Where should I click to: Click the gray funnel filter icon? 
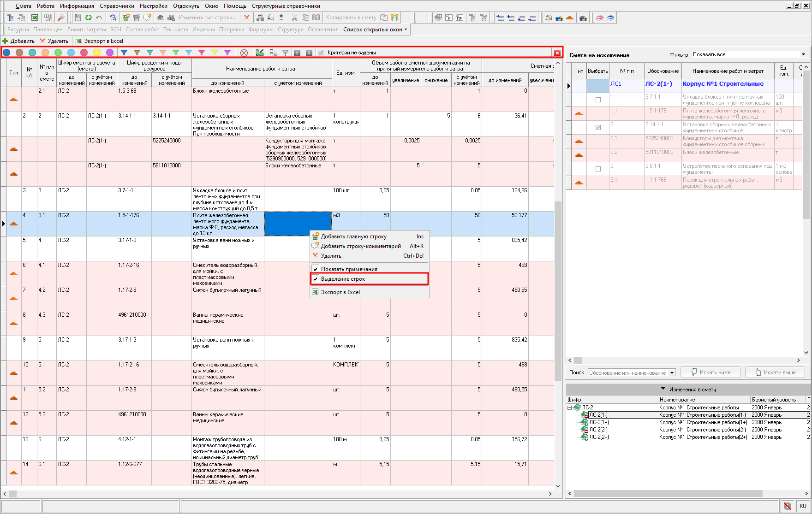coord(286,53)
